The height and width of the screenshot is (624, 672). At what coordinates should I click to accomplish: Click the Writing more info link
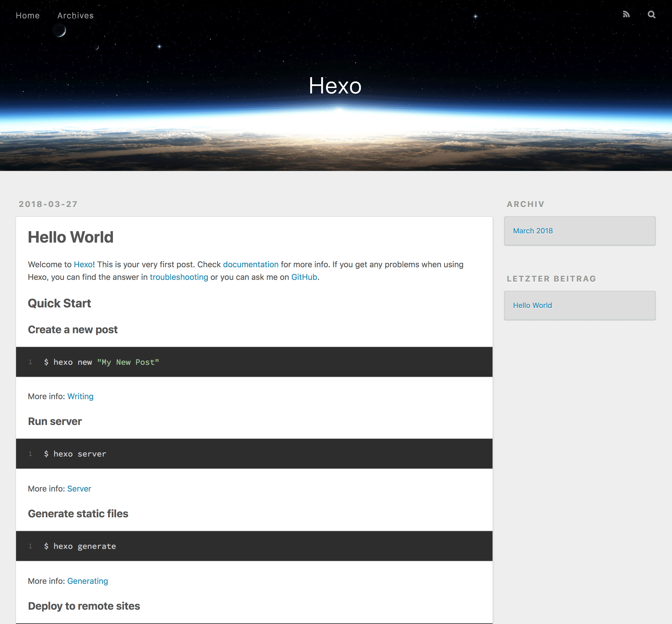pos(80,396)
